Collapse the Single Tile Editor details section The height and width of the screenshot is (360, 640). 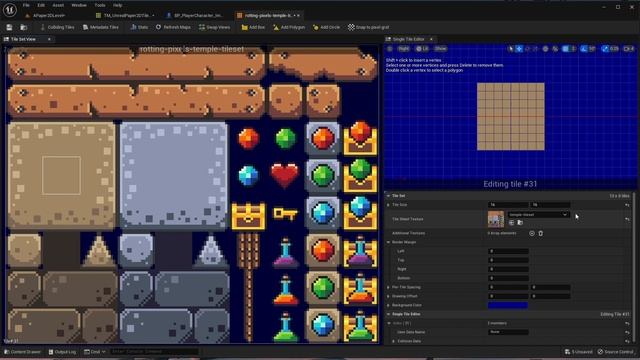(388, 314)
